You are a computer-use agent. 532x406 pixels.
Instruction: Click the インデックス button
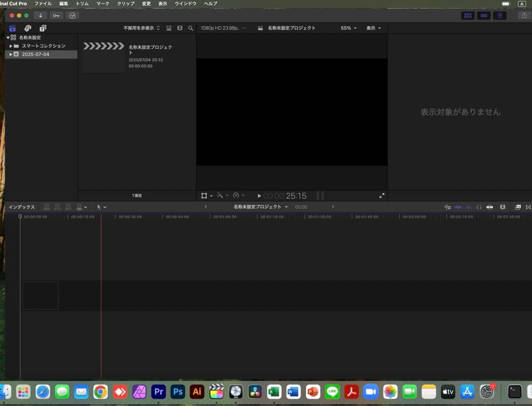[22, 207]
